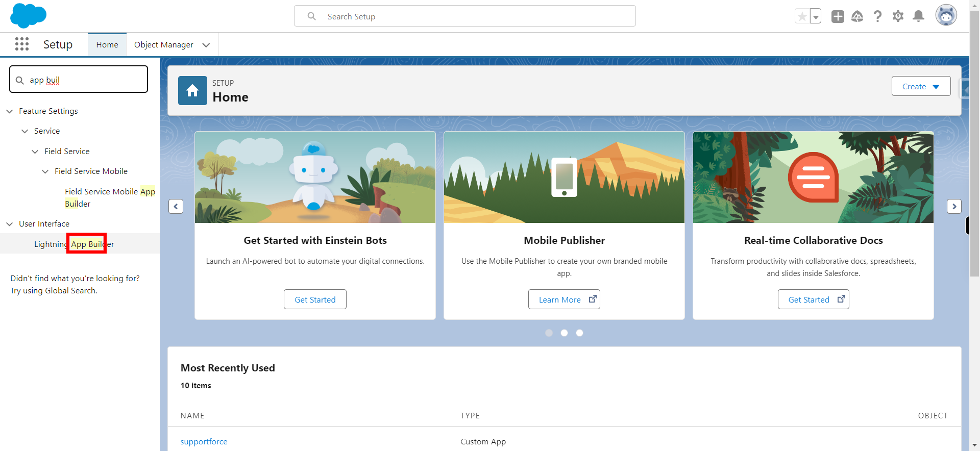This screenshot has width=980, height=451.
Task: Click the favorites star icon
Action: pyautogui.click(x=802, y=16)
